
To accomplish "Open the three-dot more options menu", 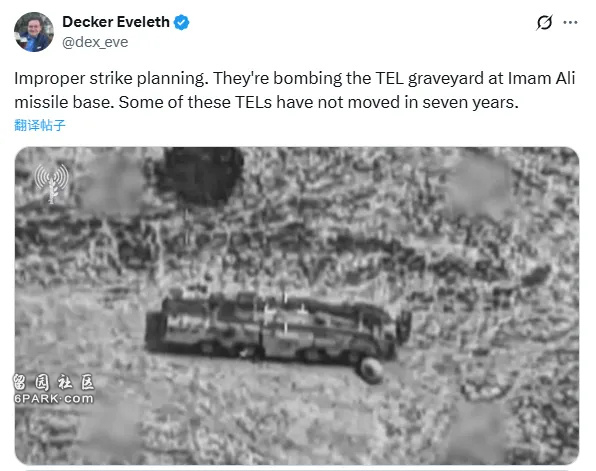I will point(570,22).
